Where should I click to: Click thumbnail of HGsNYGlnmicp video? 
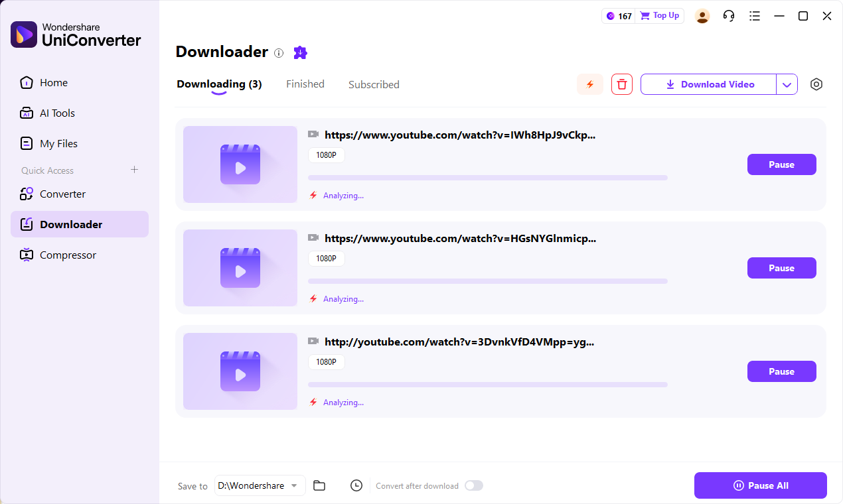240,268
